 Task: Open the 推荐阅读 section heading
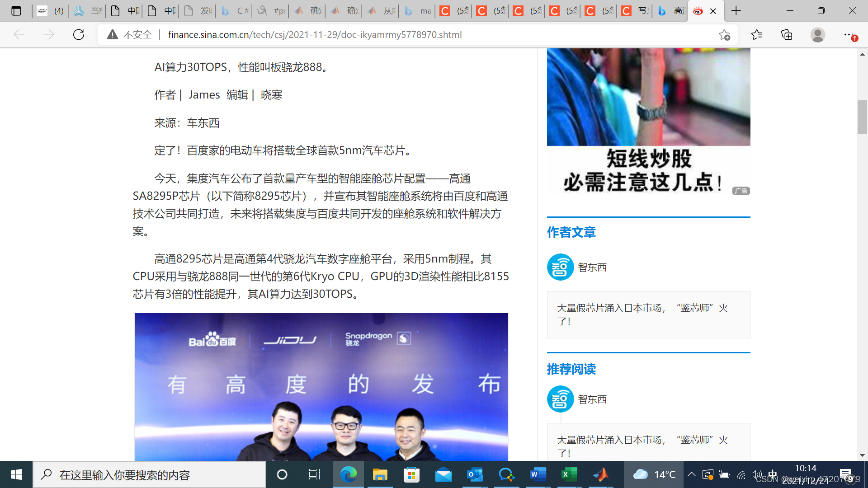(571, 369)
